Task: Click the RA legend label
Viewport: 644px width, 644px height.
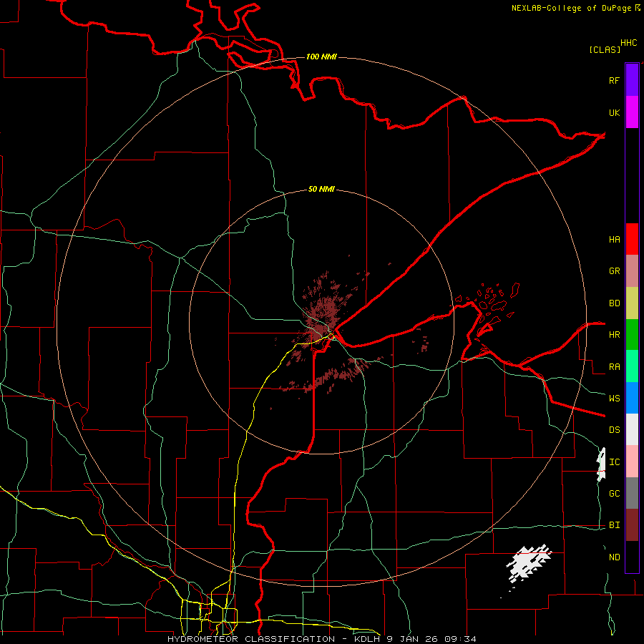Action: pos(614,367)
